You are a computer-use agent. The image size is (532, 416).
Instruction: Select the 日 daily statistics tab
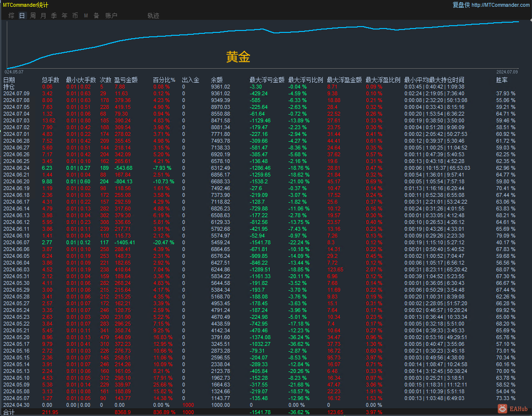pyautogui.click(x=22, y=15)
